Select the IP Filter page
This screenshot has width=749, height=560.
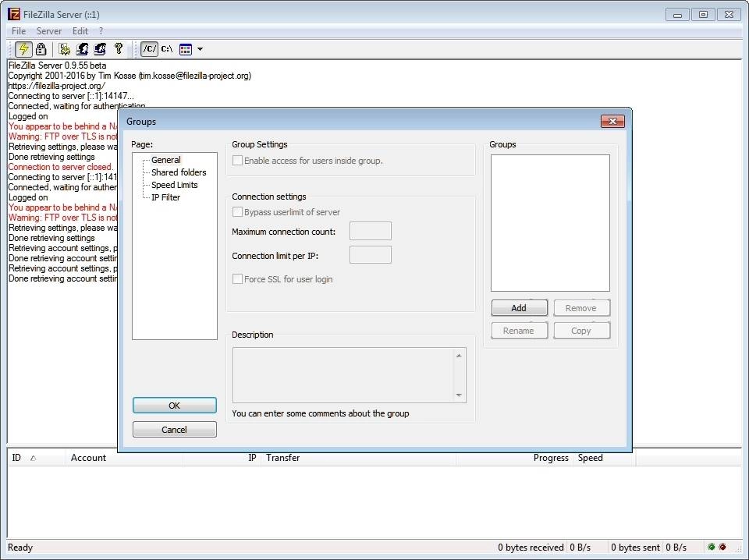165,197
